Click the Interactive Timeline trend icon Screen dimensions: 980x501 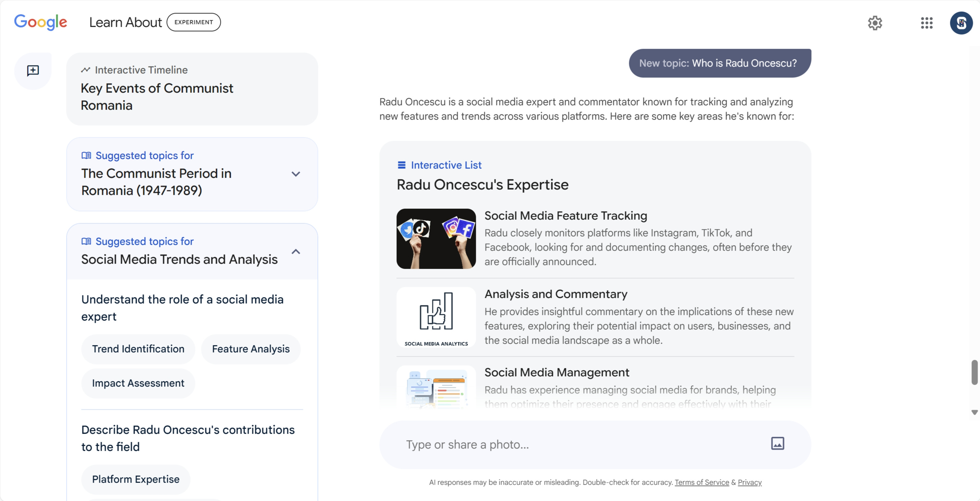tap(86, 70)
